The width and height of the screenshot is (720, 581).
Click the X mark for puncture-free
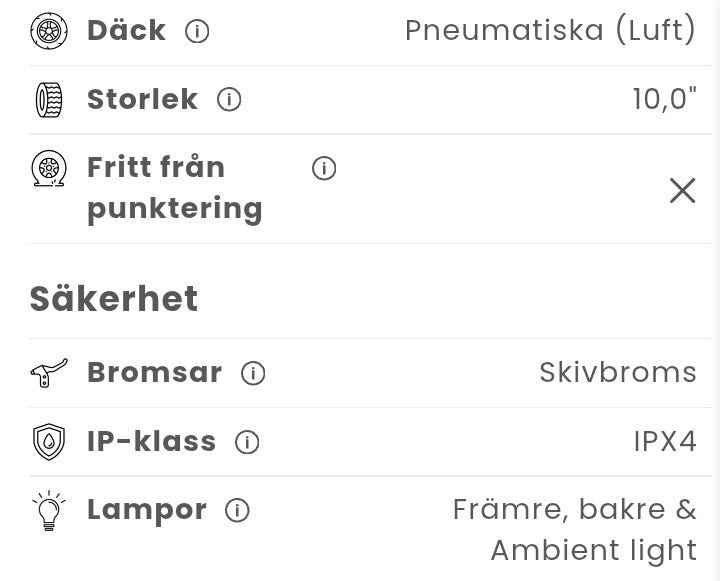click(682, 190)
